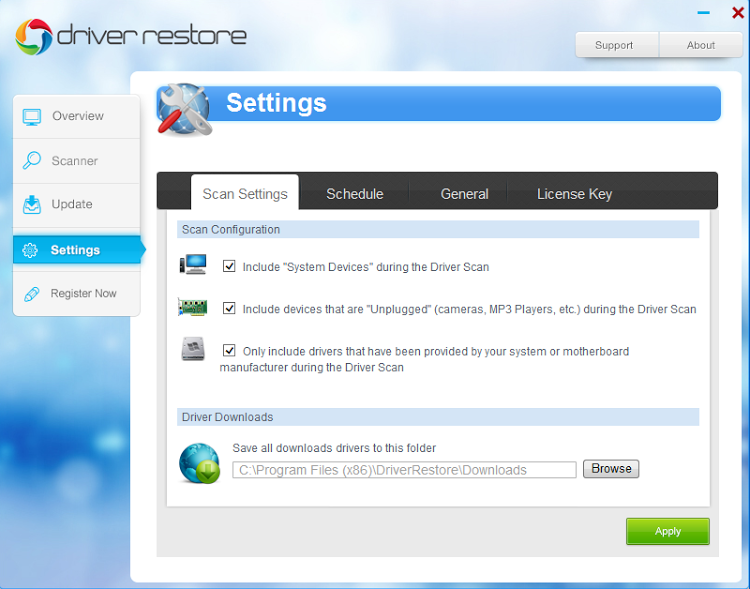Click the manufacturer drivers hard drive icon
750x589 pixels.
point(193,349)
